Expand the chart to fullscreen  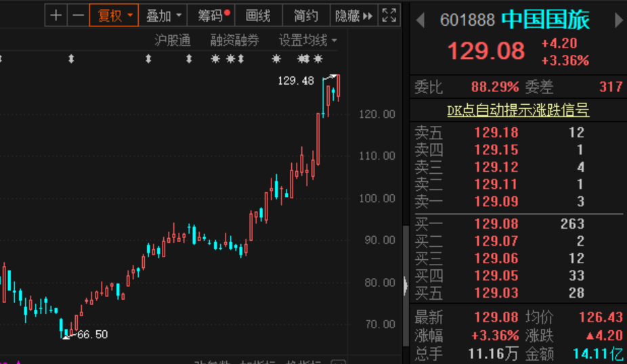[389, 15]
